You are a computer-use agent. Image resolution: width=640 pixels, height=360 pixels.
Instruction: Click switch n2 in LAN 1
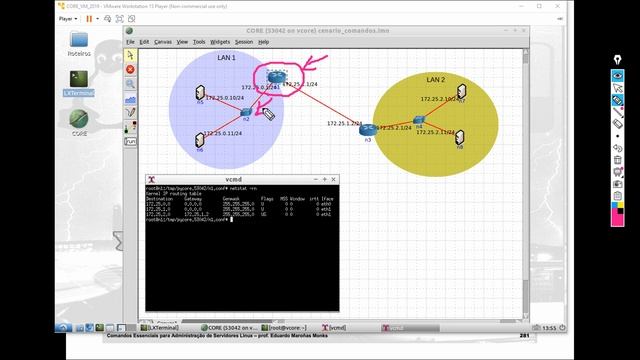(246, 112)
